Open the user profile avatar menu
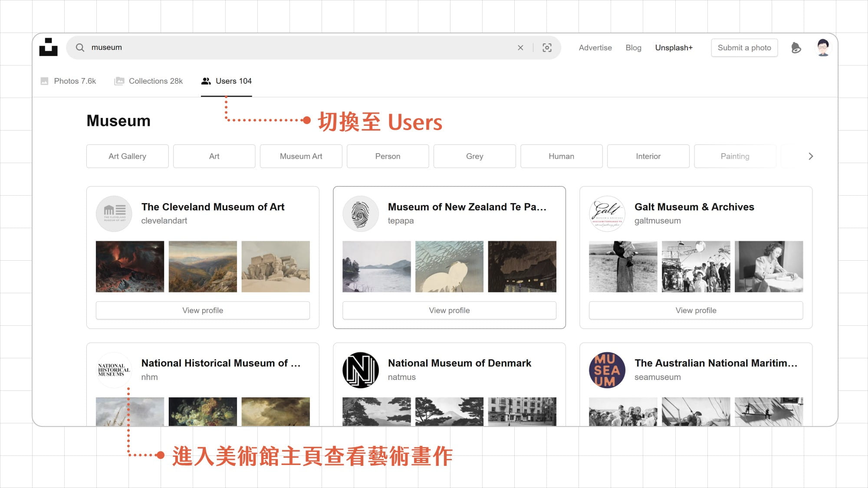The image size is (868, 488). tap(823, 48)
